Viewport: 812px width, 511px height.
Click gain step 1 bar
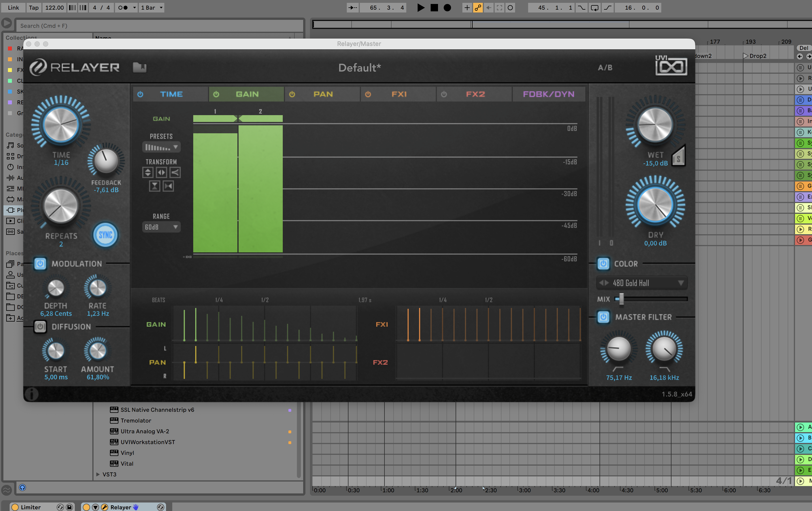pos(215,193)
